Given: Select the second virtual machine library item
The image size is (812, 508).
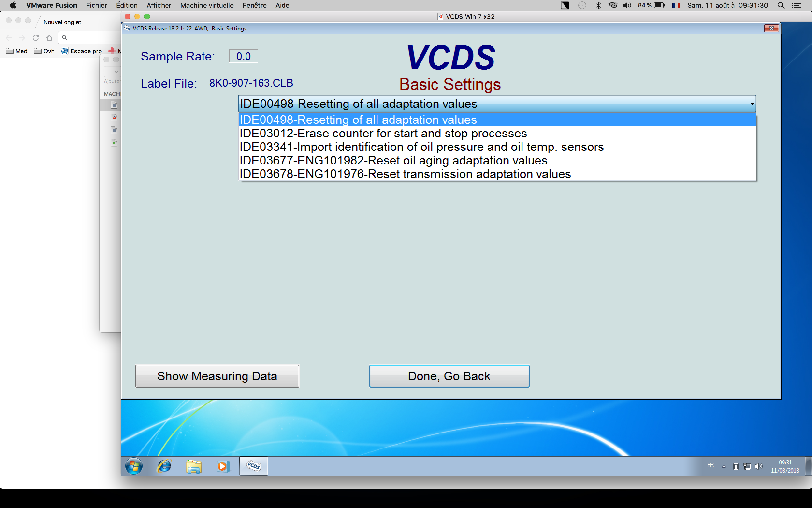Looking at the screenshot, I should [x=114, y=118].
